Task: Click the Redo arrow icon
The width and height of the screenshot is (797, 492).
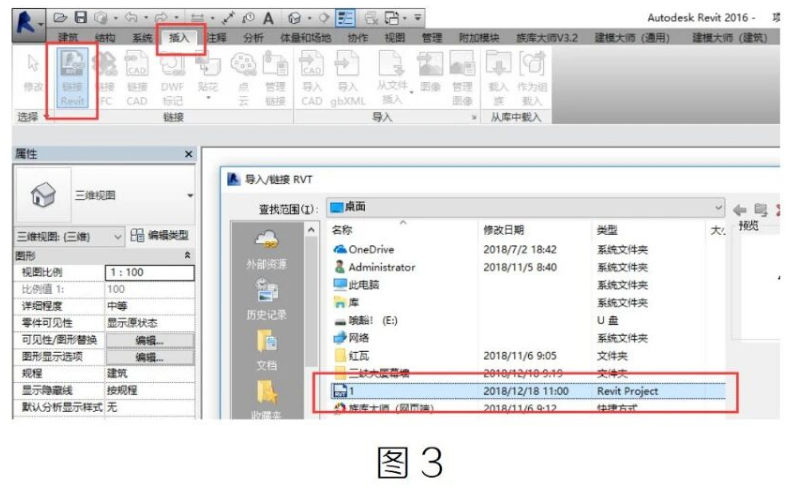Action: click(x=161, y=18)
